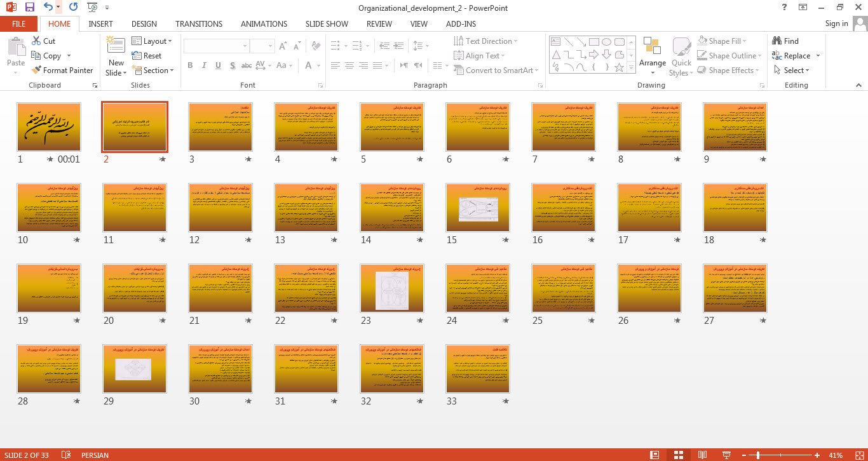The image size is (868, 461).
Task: Open Shape Fill dropdown
Action: [722, 41]
